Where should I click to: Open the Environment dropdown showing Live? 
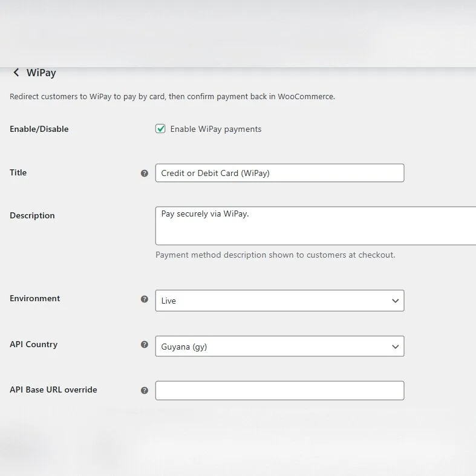tap(279, 301)
